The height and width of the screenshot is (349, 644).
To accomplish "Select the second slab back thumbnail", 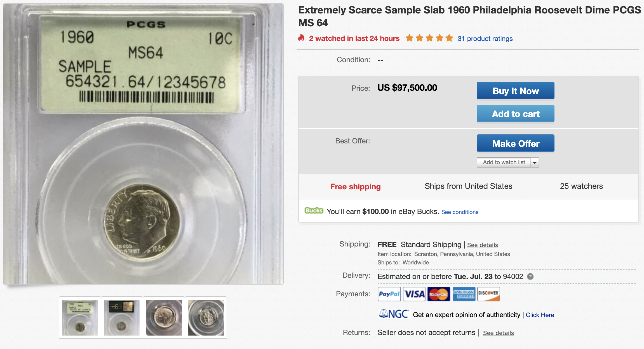I will point(122,318).
